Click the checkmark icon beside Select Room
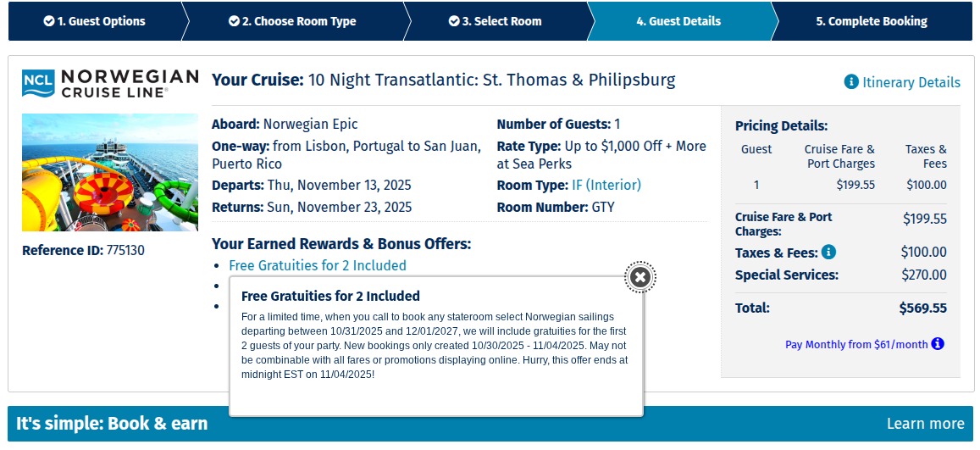The width and height of the screenshot is (980, 450). point(454,21)
